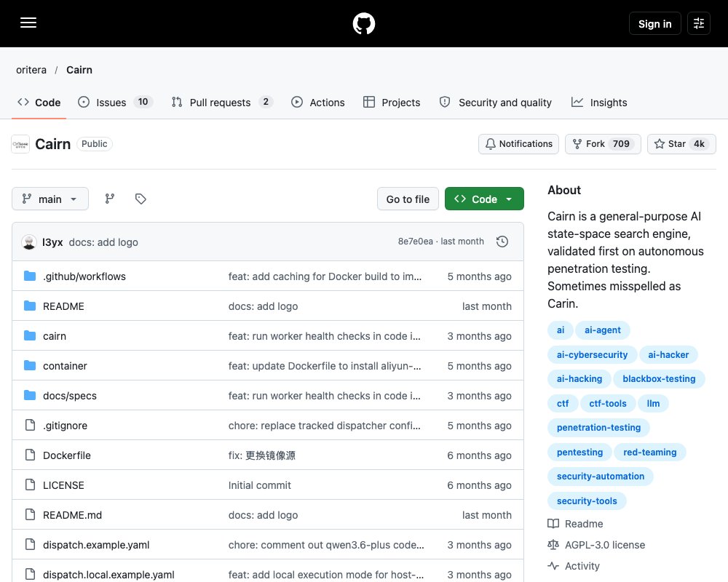View tags via the tag icon

pyautogui.click(x=141, y=199)
